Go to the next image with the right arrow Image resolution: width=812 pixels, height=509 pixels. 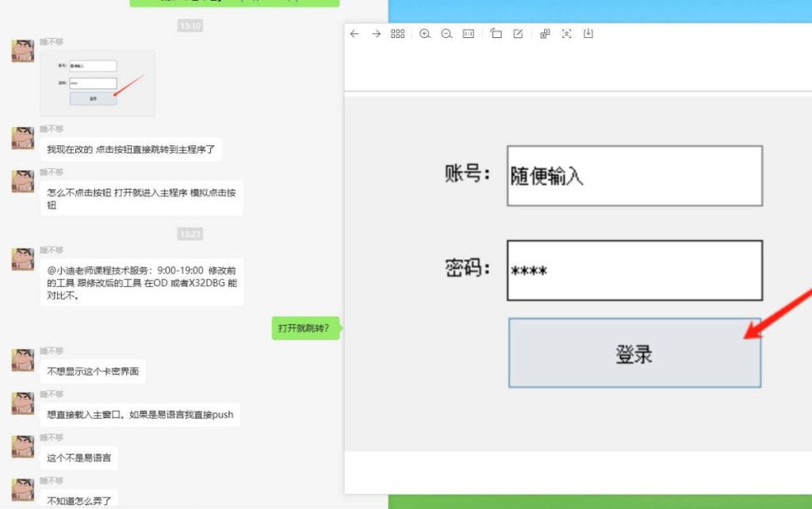[377, 34]
